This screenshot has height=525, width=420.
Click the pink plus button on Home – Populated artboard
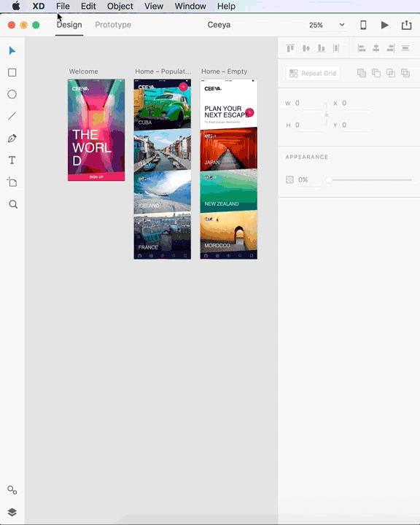tap(183, 87)
